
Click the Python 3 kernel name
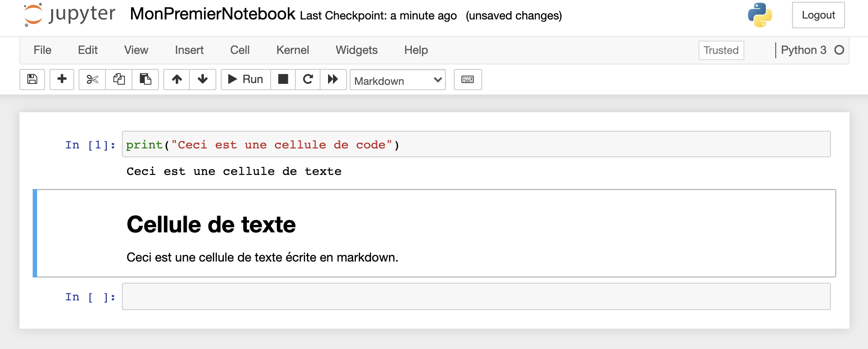point(804,50)
